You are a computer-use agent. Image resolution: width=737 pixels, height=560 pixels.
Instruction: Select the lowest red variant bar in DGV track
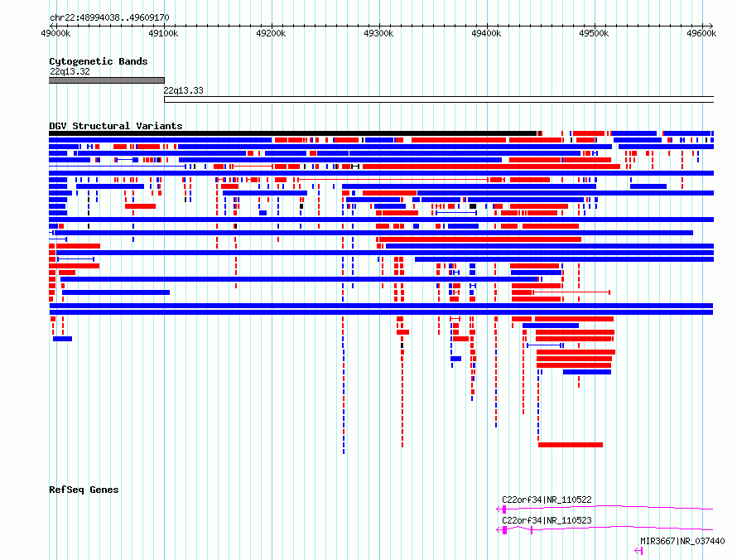(x=571, y=445)
